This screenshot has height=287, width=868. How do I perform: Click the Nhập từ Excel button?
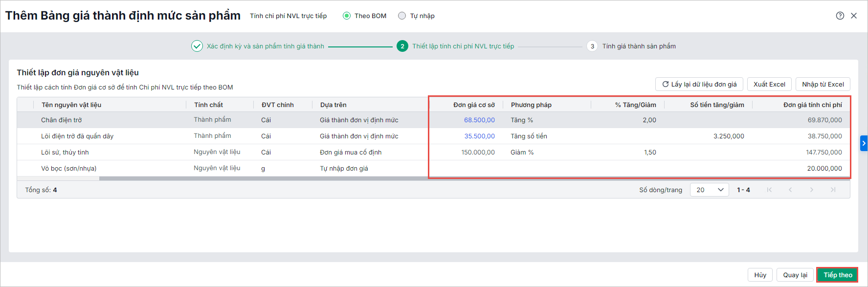823,84
